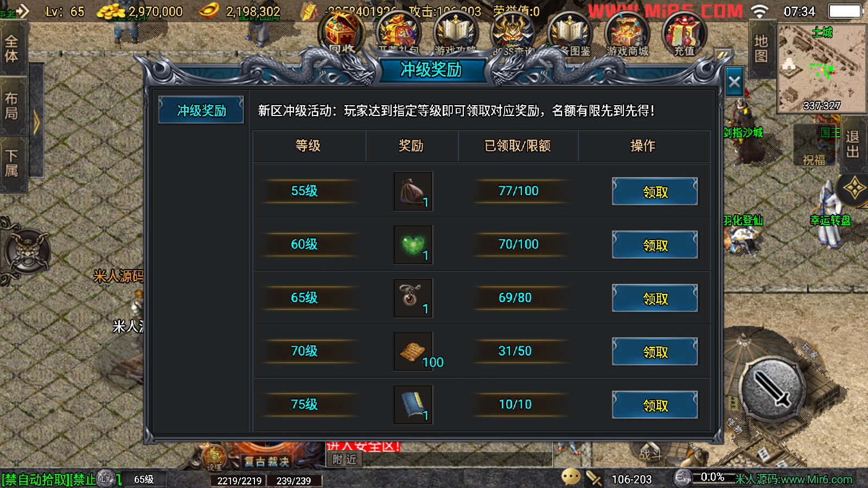Expand the left side panel arrow
The width and height of the screenshot is (868, 488).
coord(36,121)
